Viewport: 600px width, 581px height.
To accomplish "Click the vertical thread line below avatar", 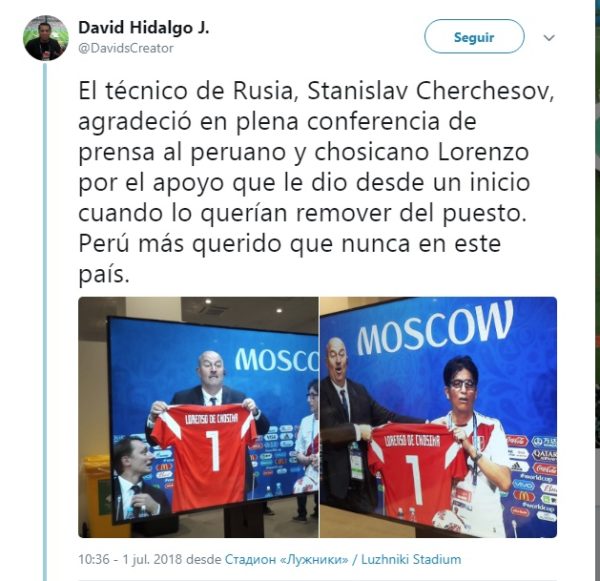I will pyautogui.click(x=45, y=322).
